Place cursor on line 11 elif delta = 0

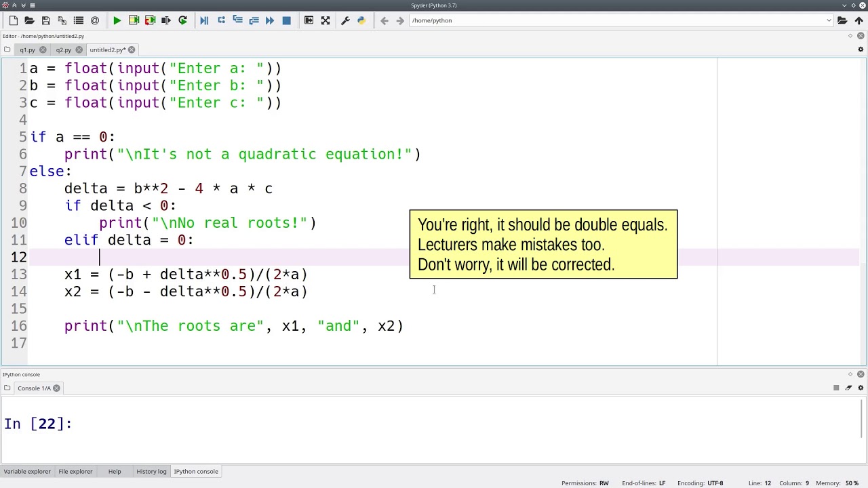(x=129, y=240)
